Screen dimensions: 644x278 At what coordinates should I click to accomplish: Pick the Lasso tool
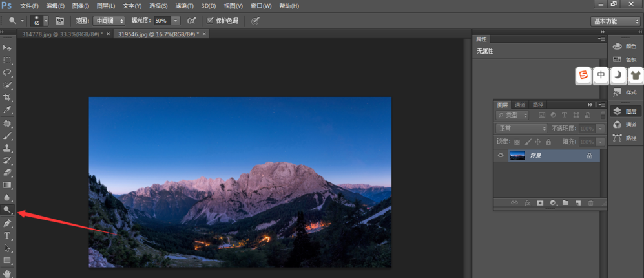8,72
